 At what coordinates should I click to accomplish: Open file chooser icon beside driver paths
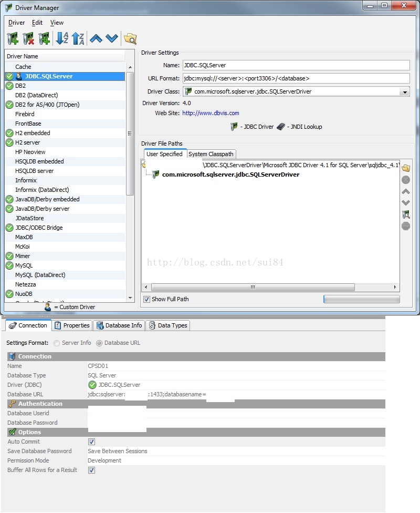[406, 168]
